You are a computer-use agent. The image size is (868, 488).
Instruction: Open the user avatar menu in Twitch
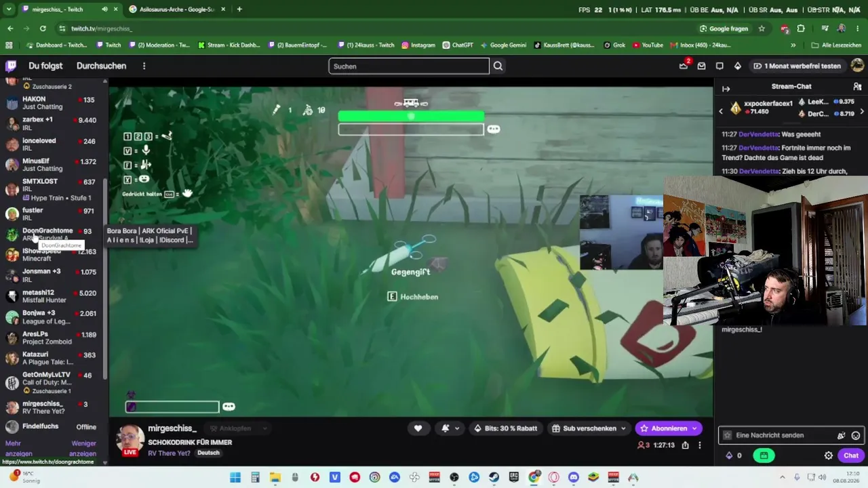[857, 66]
